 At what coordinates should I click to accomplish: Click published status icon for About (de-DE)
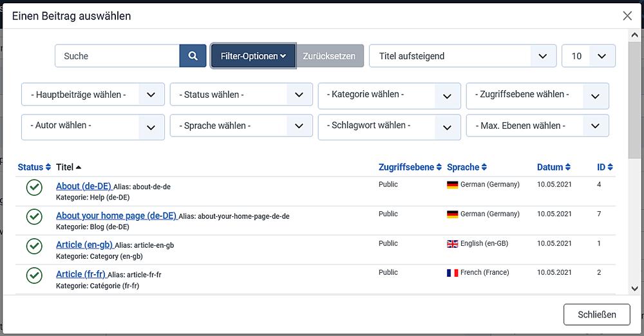(x=34, y=187)
